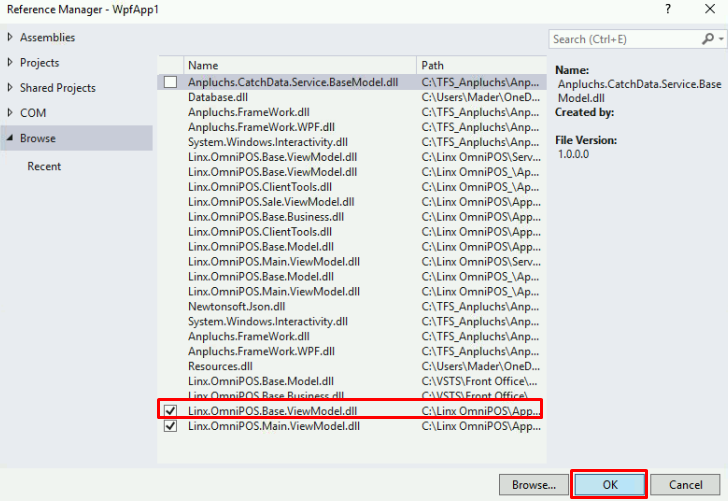The height and width of the screenshot is (503, 728).
Task: Select Linx.OmniPOS.Base.Model.dll with the C:\VSTS\Front Office path
Action: pyautogui.click(x=351, y=381)
